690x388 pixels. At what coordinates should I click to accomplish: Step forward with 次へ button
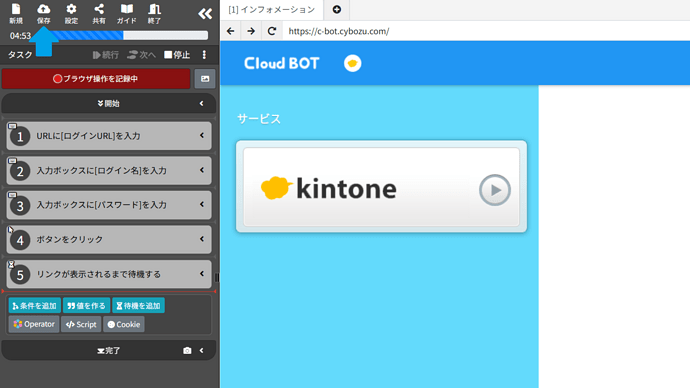(141, 55)
